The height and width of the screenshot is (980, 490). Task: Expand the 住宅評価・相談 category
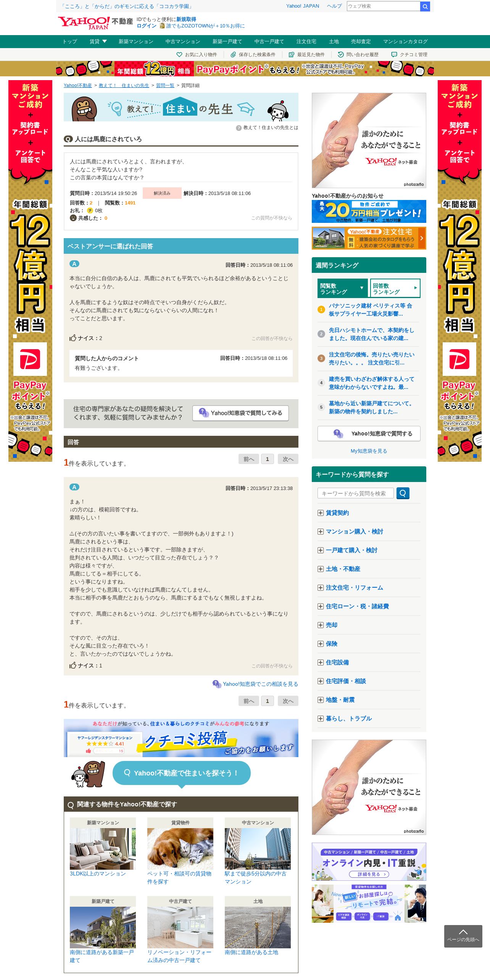[321, 681]
